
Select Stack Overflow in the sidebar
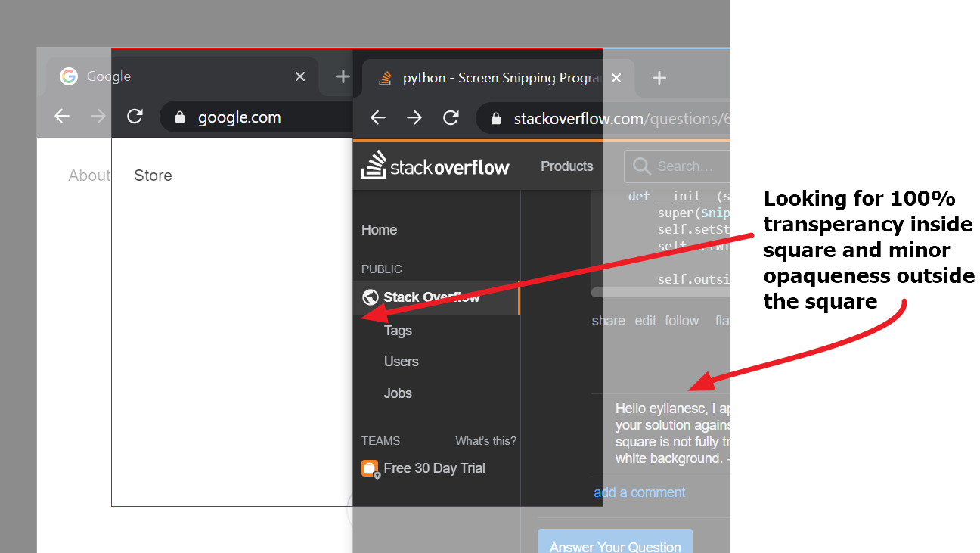pos(436,297)
